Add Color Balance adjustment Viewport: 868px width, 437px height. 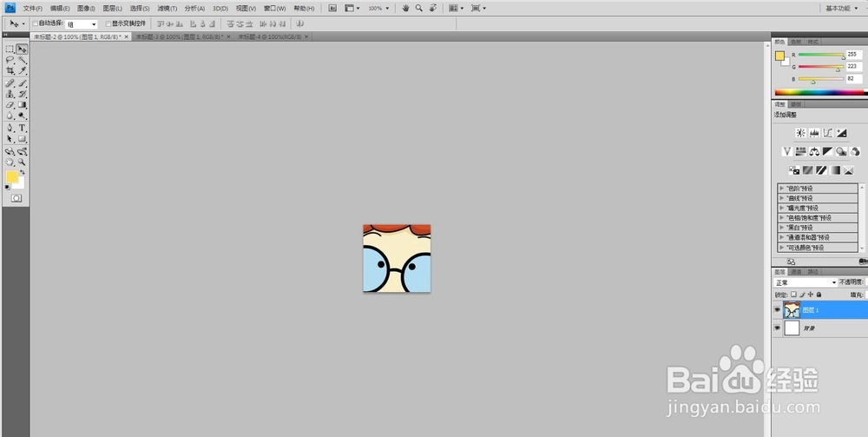click(814, 151)
